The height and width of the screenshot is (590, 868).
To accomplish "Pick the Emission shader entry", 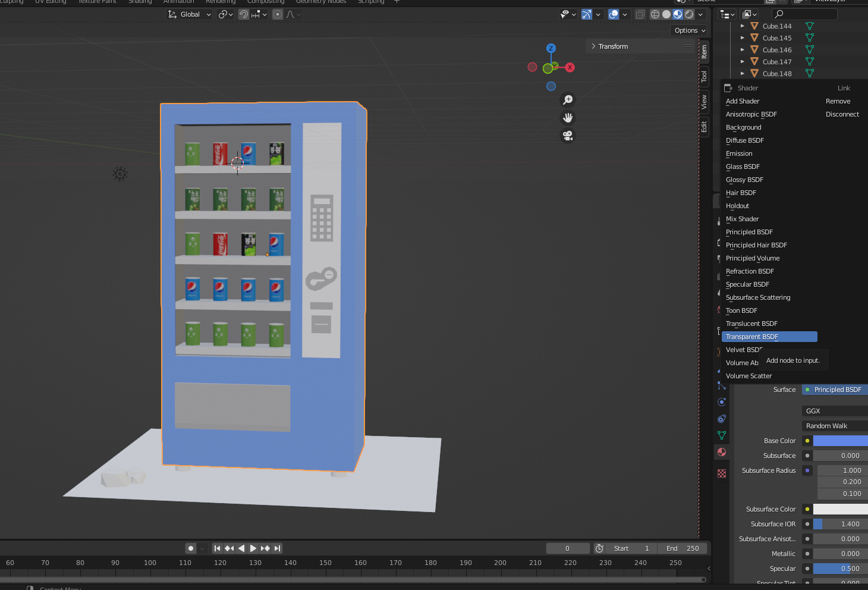I will (769, 153).
